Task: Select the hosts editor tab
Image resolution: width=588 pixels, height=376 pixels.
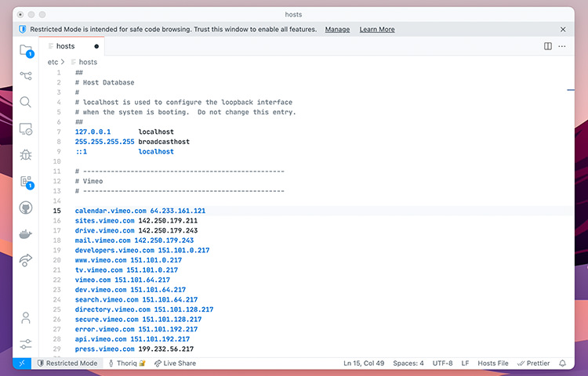Action: (71, 46)
